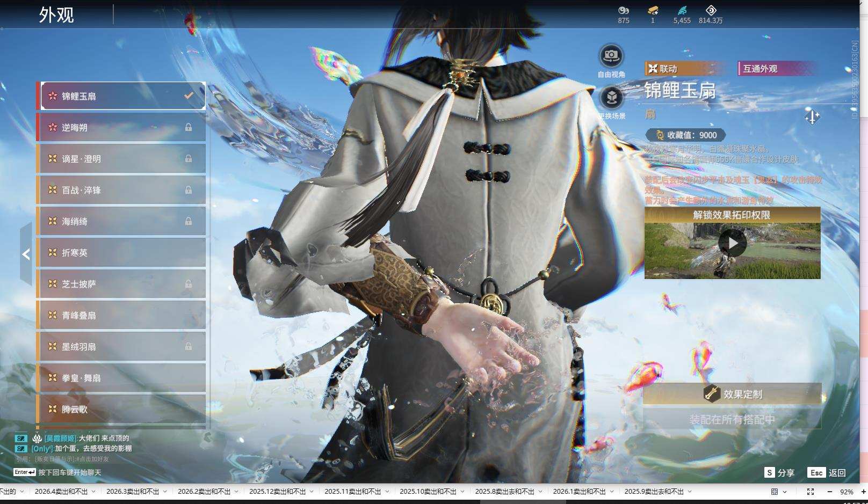Click the 解锁效果拓印权限 banner
Image resolution: width=868 pixels, height=504 pixels.
[x=732, y=215]
